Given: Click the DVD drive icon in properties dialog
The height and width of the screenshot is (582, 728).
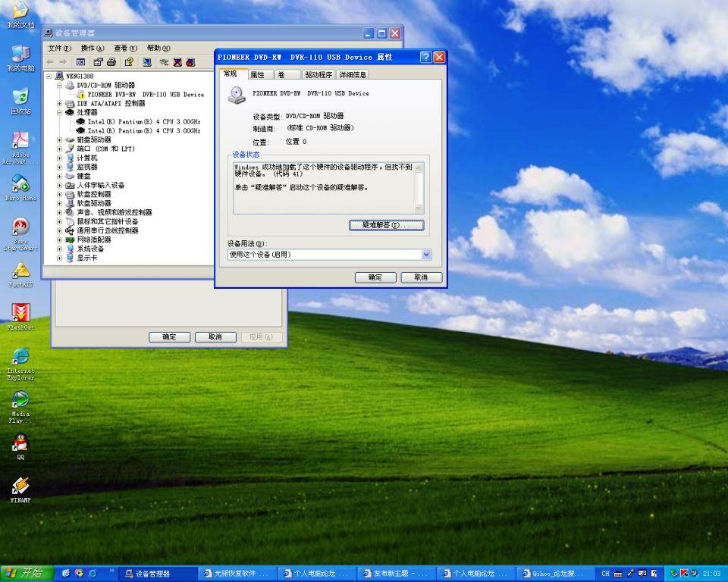Looking at the screenshot, I should [x=237, y=95].
